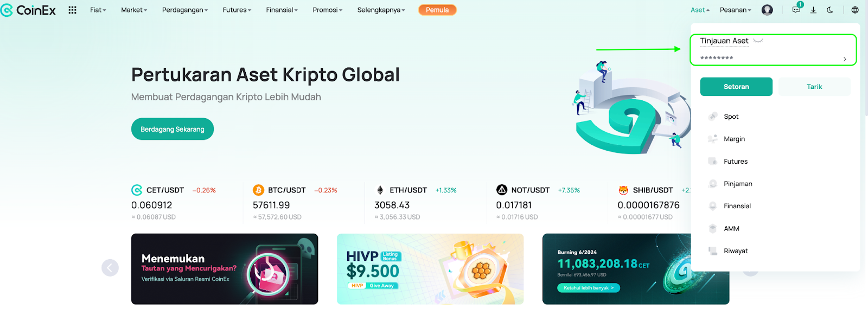Click the Bitcoin icon of BTC/USDT
Image resolution: width=868 pixels, height=315 pixels.
click(x=258, y=190)
